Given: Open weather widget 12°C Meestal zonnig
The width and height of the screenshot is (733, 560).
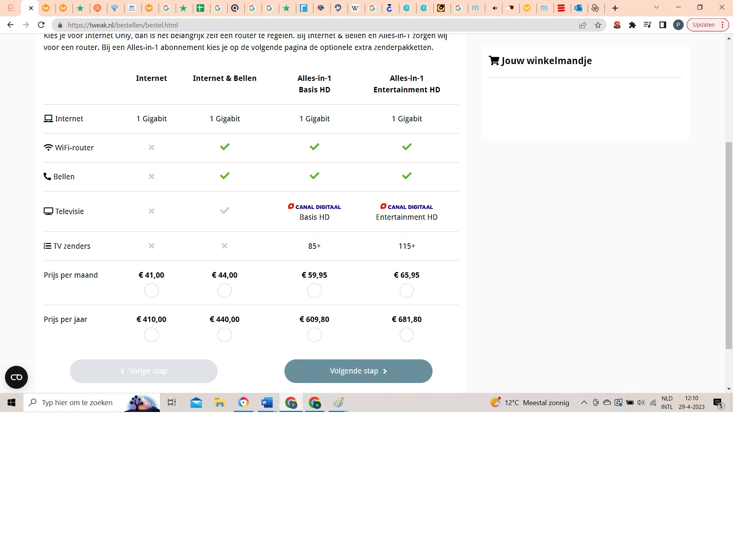Looking at the screenshot, I should [x=530, y=402].
